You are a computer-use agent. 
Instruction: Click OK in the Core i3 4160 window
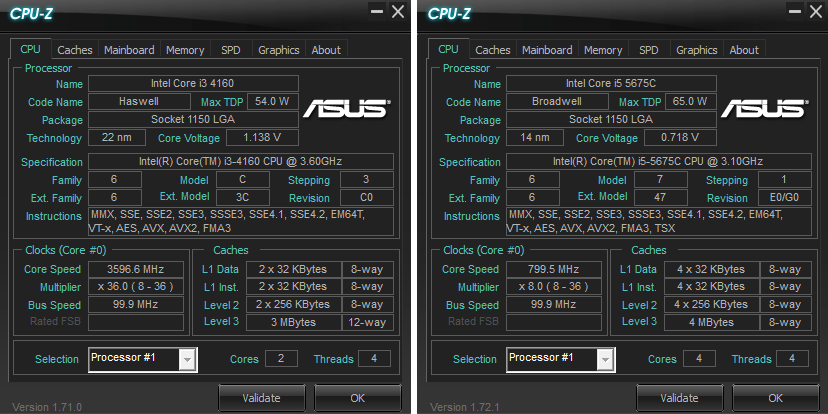(x=358, y=398)
